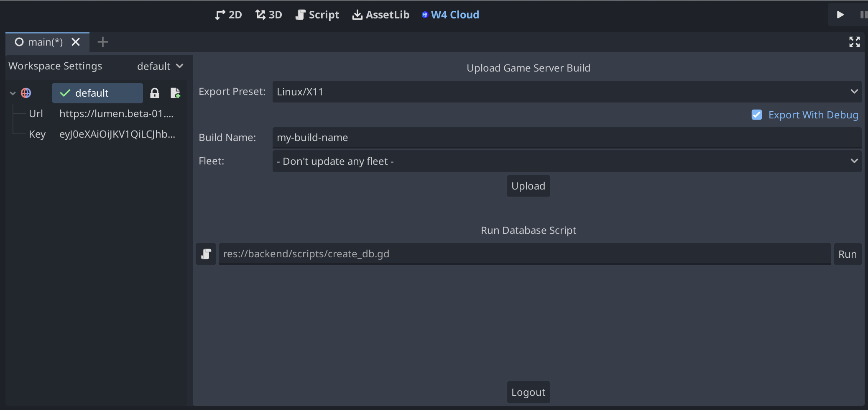Click the play button to run the project
The height and width of the screenshot is (410, 868).
(x=841, y=14)
